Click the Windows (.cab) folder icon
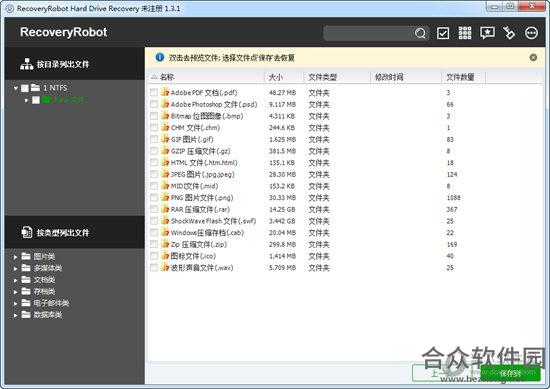Viewport: 550px width, 389px height. click(x=165, y=232)
